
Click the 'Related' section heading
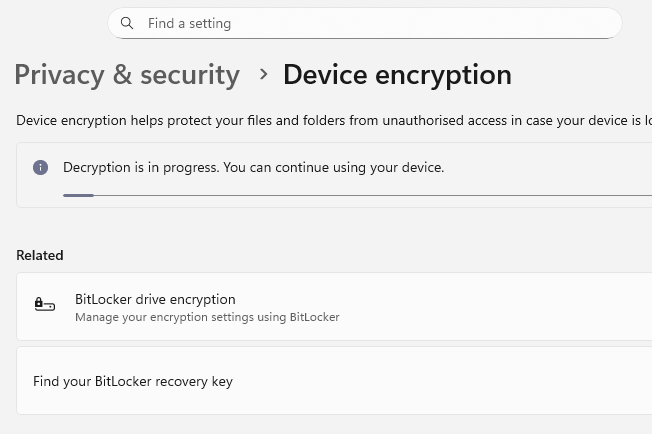40,256
